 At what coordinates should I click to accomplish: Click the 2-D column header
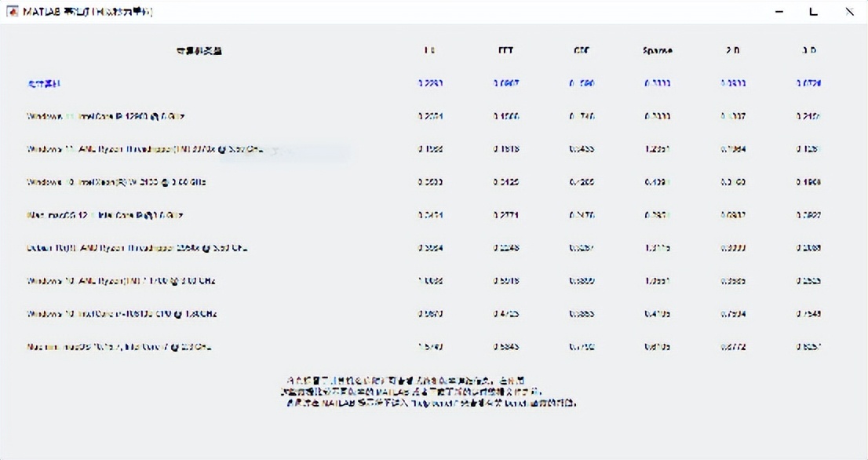tap(732, 50)
